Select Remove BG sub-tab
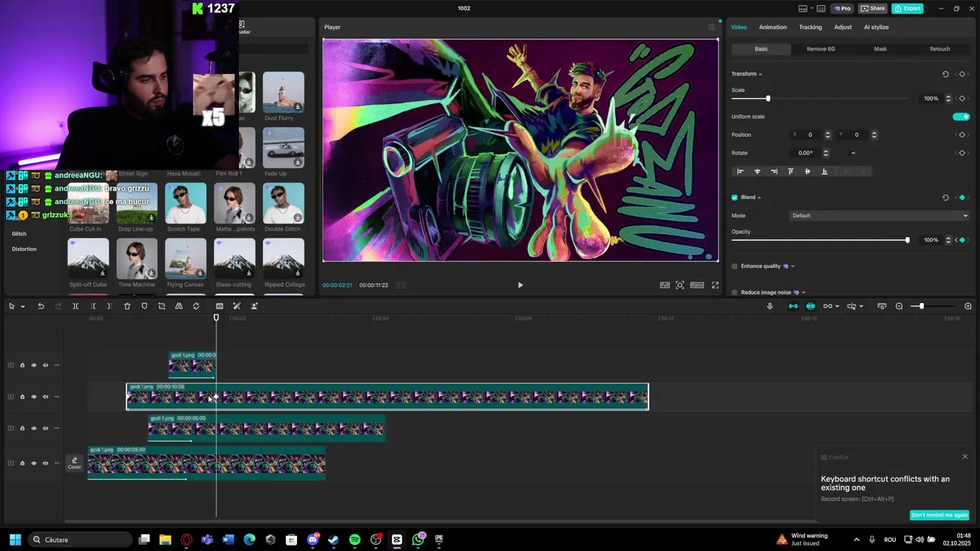The image size is (980, 551). coord(821,49)
